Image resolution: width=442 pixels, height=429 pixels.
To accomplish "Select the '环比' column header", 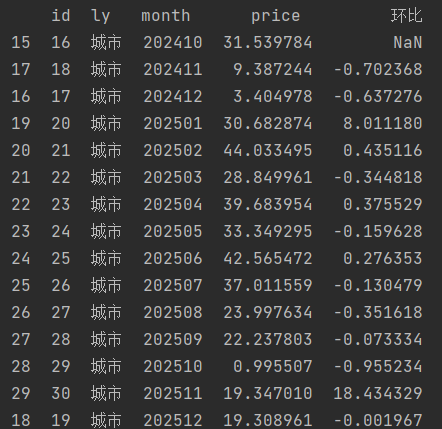I will pos(407,16).
